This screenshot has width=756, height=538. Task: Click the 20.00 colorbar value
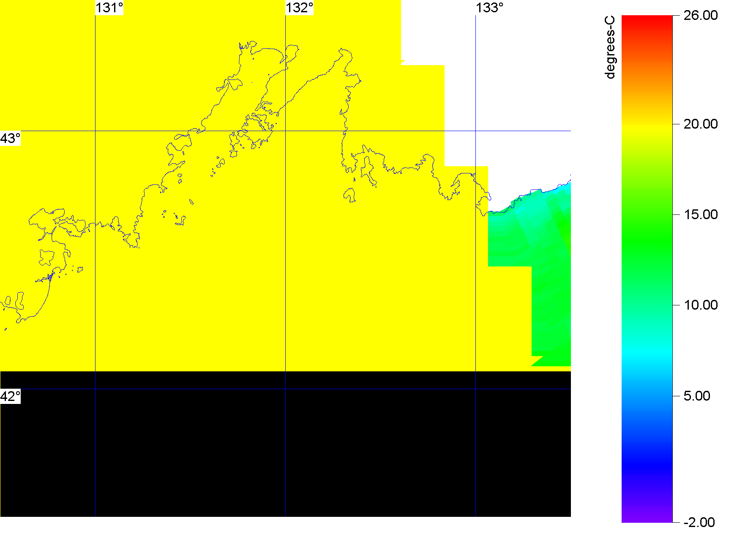pyautogui.click(x=701, y=124)
